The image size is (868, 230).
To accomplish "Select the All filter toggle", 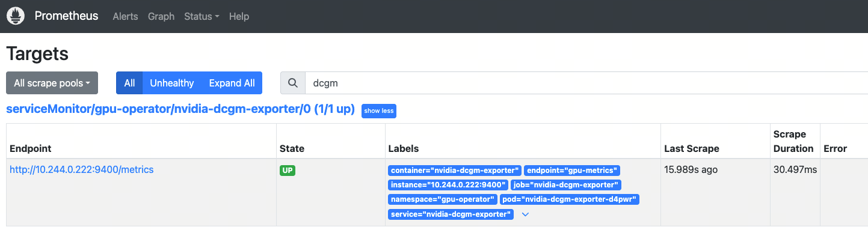I will [x=129, y=83].
